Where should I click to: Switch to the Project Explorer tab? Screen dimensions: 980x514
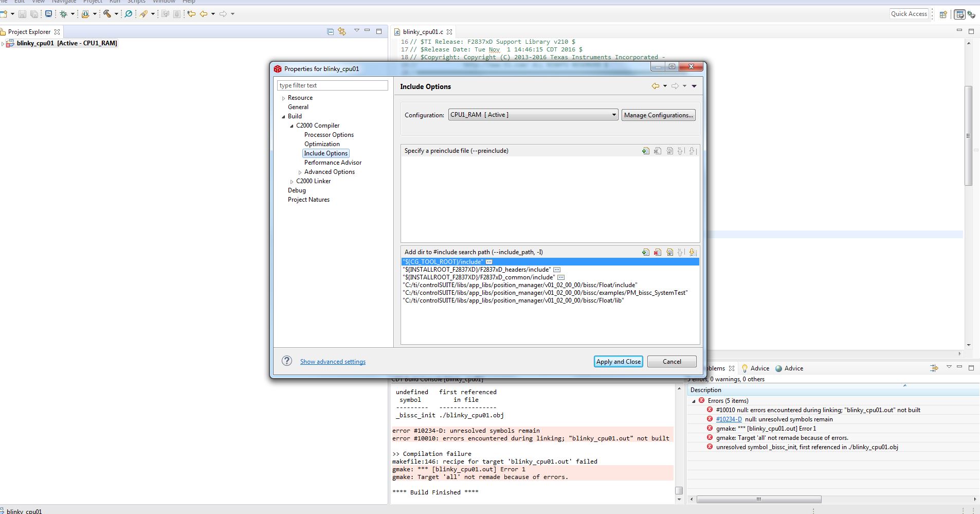click(29, 32)
